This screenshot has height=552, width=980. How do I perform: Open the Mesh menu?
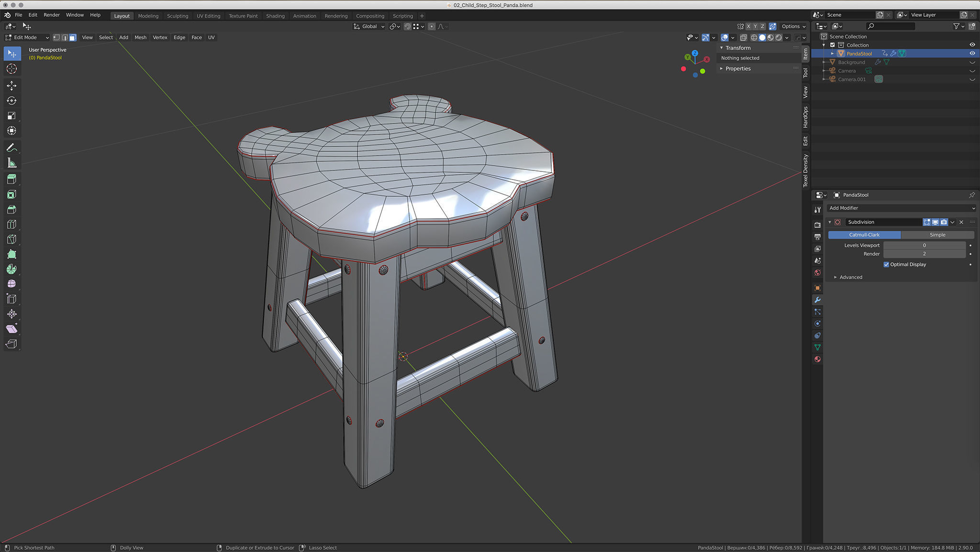point(140,37)
